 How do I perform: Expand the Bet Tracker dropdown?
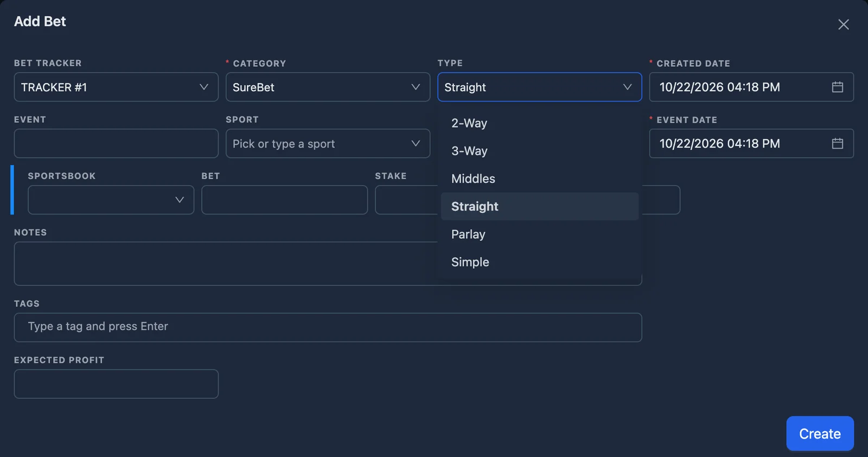116,87
